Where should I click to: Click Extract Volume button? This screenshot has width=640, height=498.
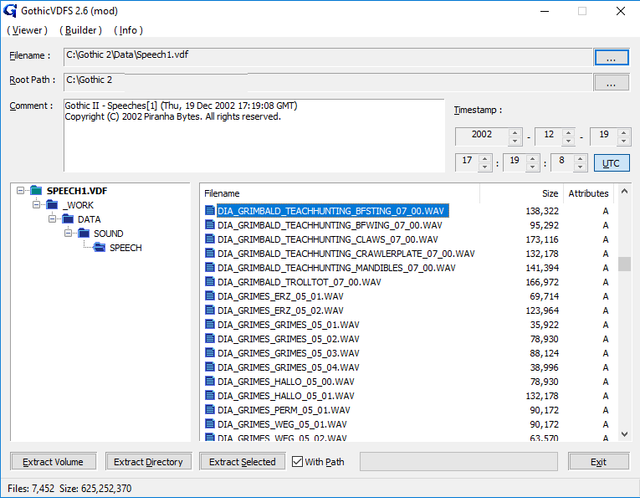53,462
